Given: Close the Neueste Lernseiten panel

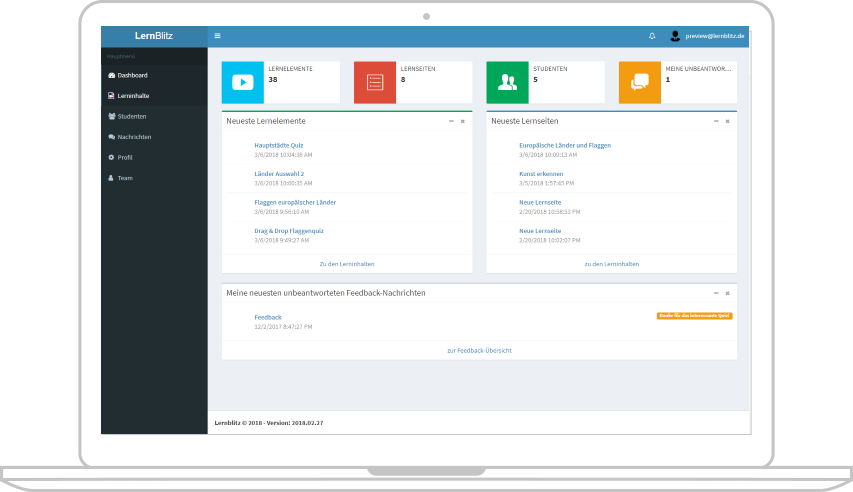Looking at the screenshot, I should tap(727, 121).
